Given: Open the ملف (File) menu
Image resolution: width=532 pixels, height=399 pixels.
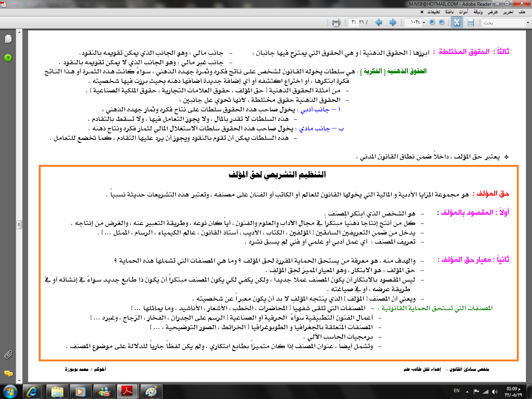Looking at the screenshot, I should click(x=522, y=12).
